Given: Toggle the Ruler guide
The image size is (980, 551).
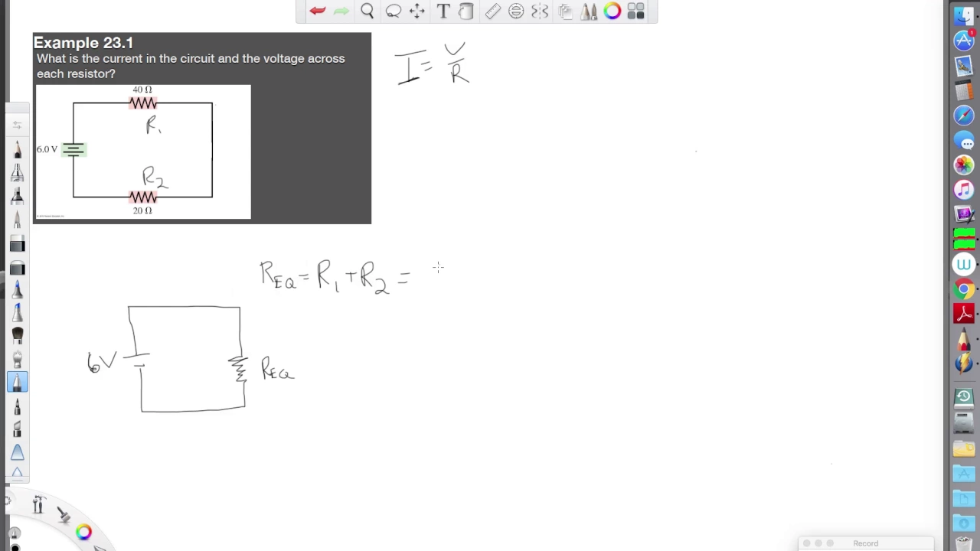Looking at the screenshot, I should pos(492,11).
